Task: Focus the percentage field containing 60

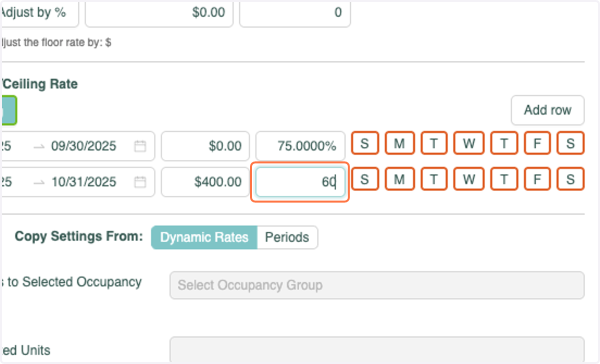Action: (299, 181)
